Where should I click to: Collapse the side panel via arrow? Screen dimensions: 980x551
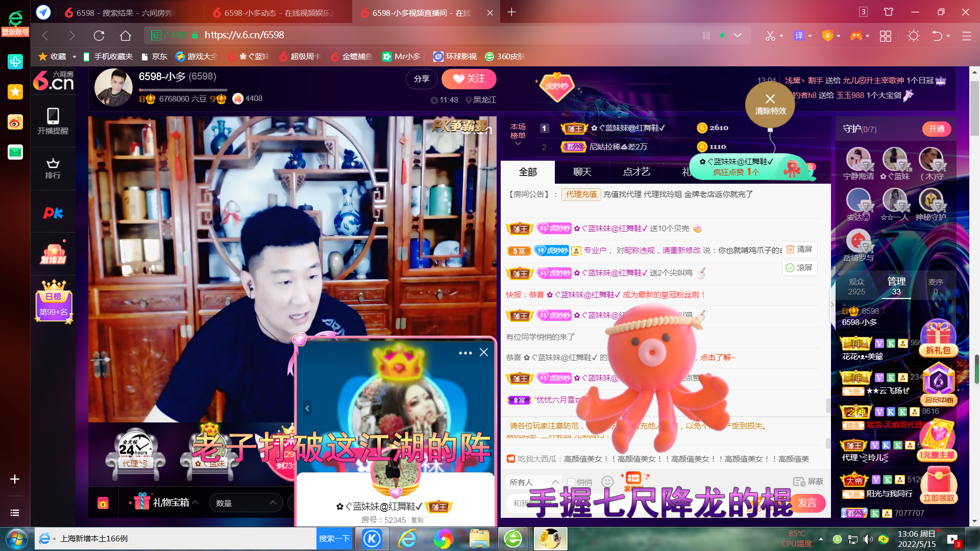point(832,305)
